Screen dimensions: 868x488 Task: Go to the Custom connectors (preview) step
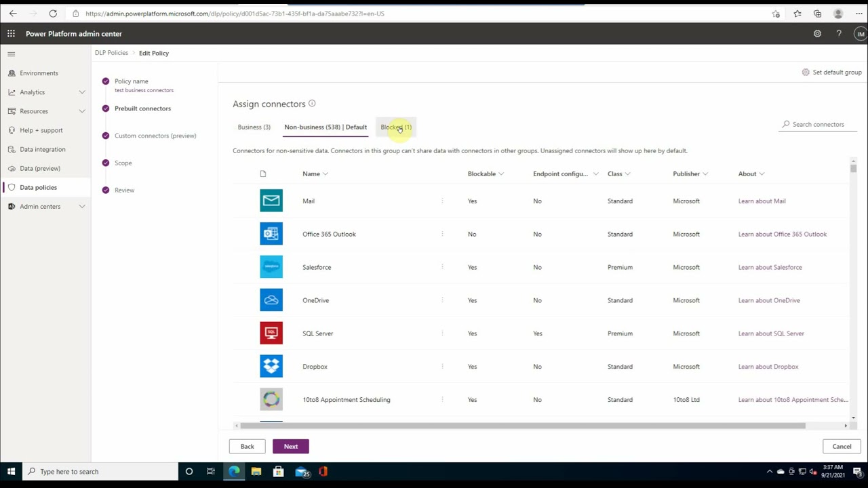(x=155, y=136)
